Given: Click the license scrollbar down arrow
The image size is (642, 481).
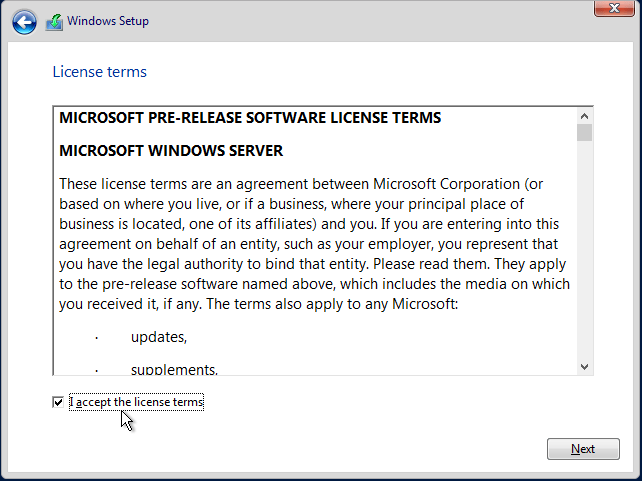Looking at the screenshot, I should [x=584, y=367].
